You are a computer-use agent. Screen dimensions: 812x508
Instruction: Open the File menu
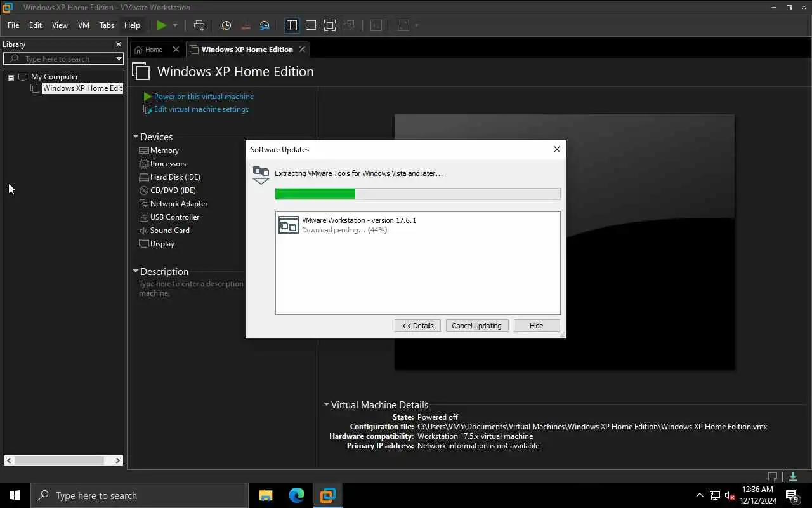(13, 25)
